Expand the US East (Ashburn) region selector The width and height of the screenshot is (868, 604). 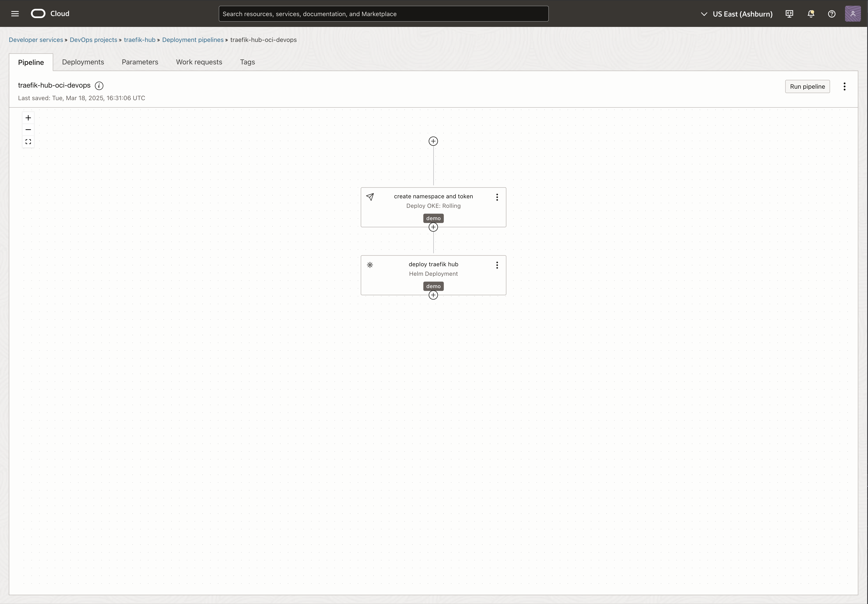[736, 14]
